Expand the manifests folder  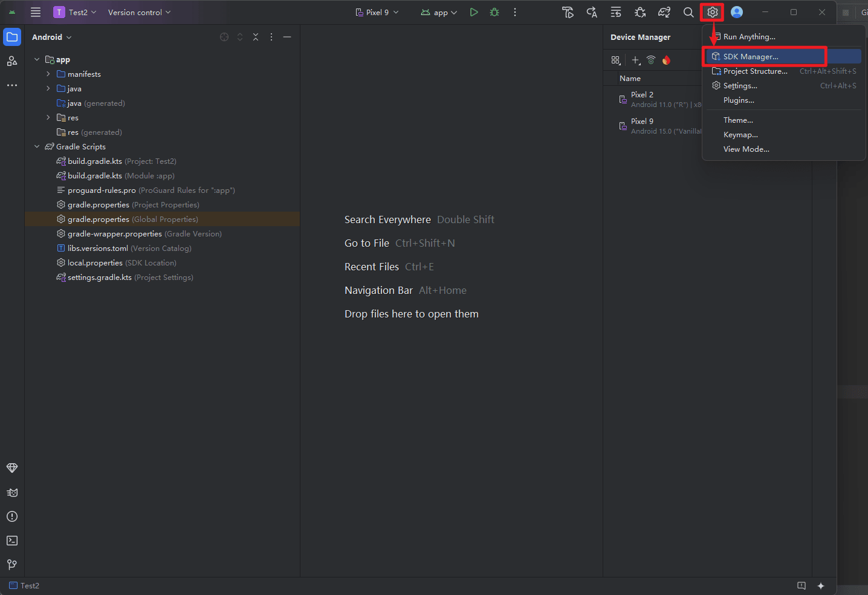[x=48, y=74]
